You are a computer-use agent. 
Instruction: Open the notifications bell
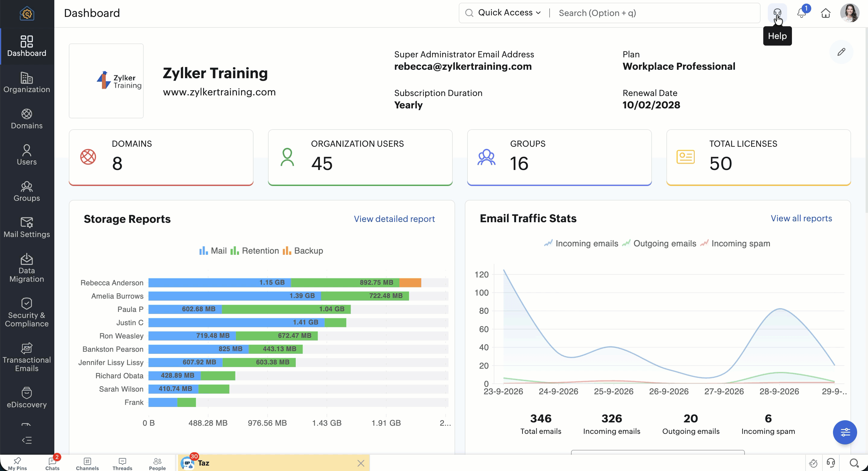coord(801,13)
